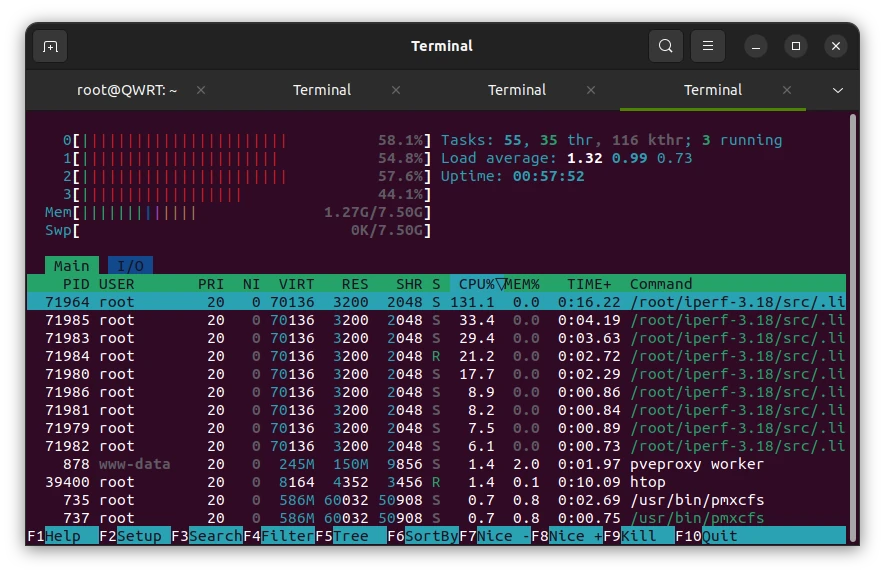Select process row PID 71979
The height and width of the screenshot is (574, 885).
click(x=436, y=428)
